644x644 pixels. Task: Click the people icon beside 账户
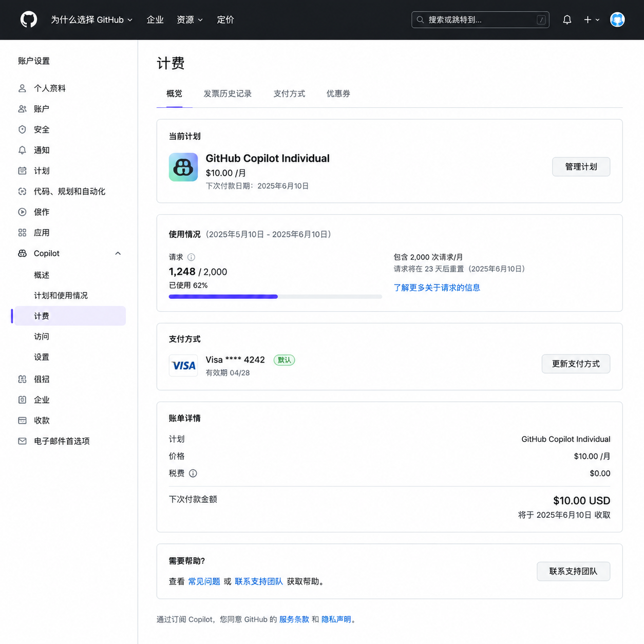(x=22, y=109)
